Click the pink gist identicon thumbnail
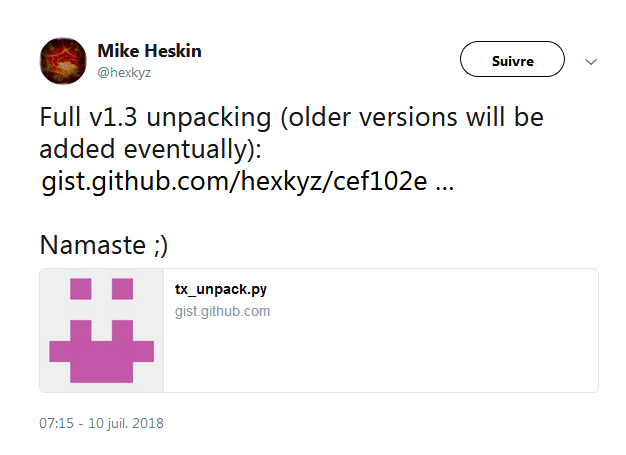The image size is (626, 455). point(101,330)
